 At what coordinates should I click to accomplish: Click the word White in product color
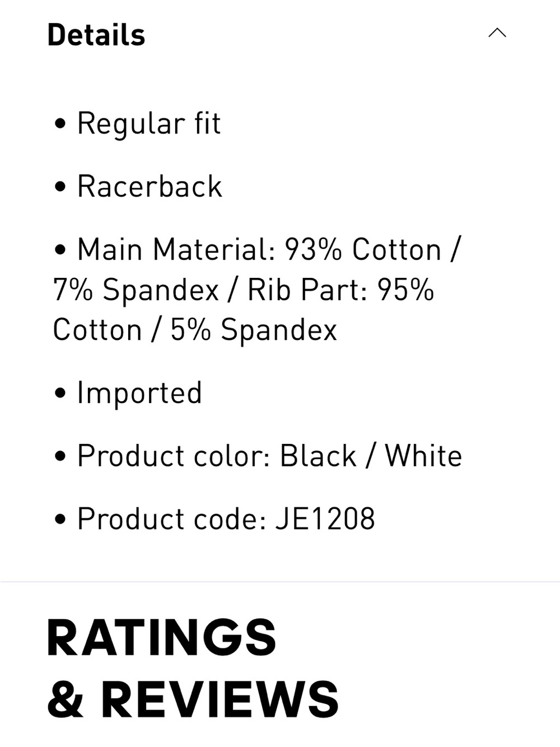pyautogui.click(x=423, y=456)
